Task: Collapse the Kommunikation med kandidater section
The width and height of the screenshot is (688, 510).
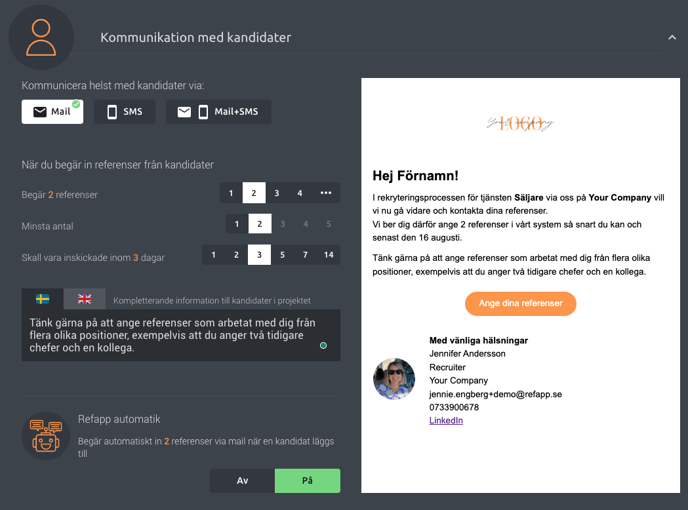Action: pyautogui.click(x=672, y=38)
